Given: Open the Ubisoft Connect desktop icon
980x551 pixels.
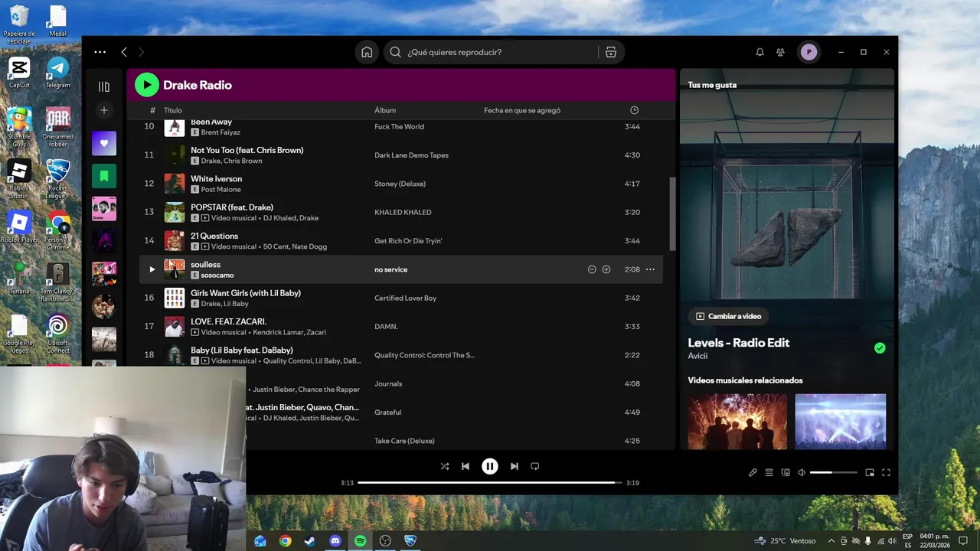Looking at the screenshot, I should pyautogui.click(x=57, y=334).
